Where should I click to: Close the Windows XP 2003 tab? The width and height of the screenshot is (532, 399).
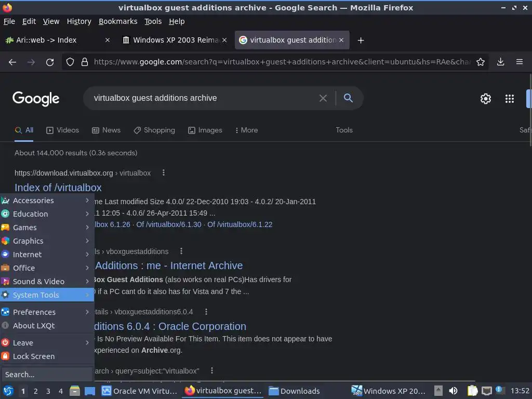[x=224, y=40]
